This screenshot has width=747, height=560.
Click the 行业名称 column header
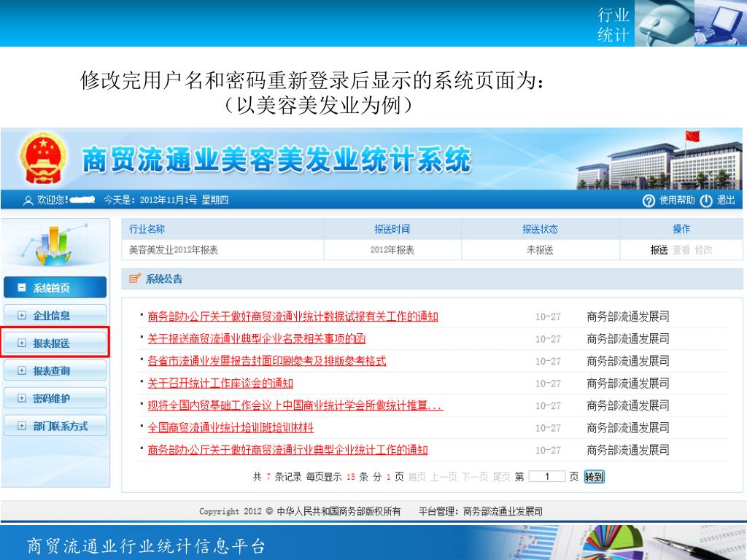147,229
